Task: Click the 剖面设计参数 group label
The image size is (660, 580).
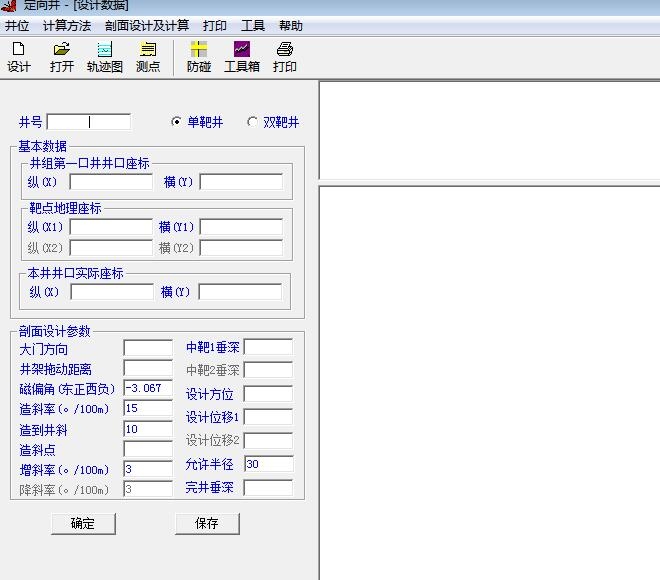Action: click(55, 331)
